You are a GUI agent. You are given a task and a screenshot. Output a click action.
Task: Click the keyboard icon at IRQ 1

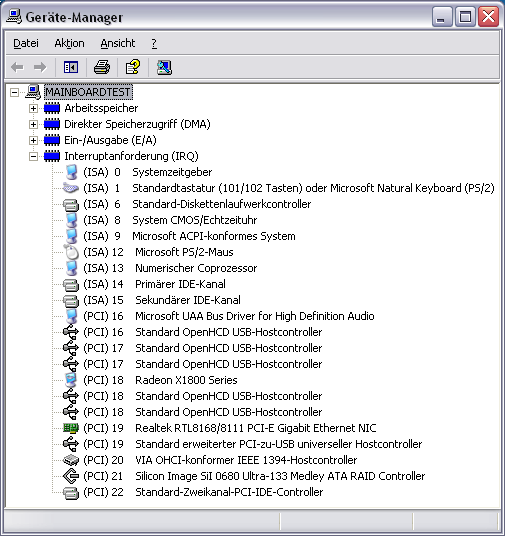(71, 188)
